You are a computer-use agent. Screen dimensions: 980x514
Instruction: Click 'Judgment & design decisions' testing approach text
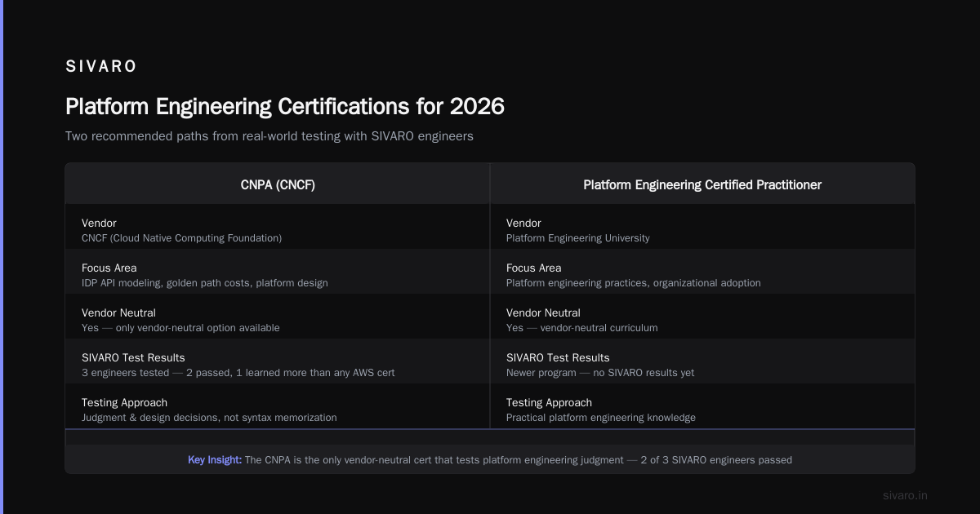click(209, 418)
